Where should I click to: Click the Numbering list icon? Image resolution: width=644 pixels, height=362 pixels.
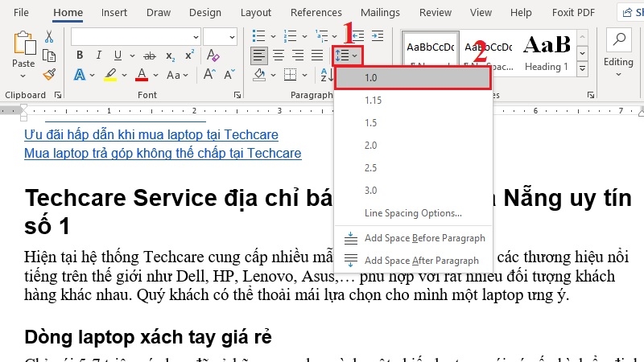290,36
